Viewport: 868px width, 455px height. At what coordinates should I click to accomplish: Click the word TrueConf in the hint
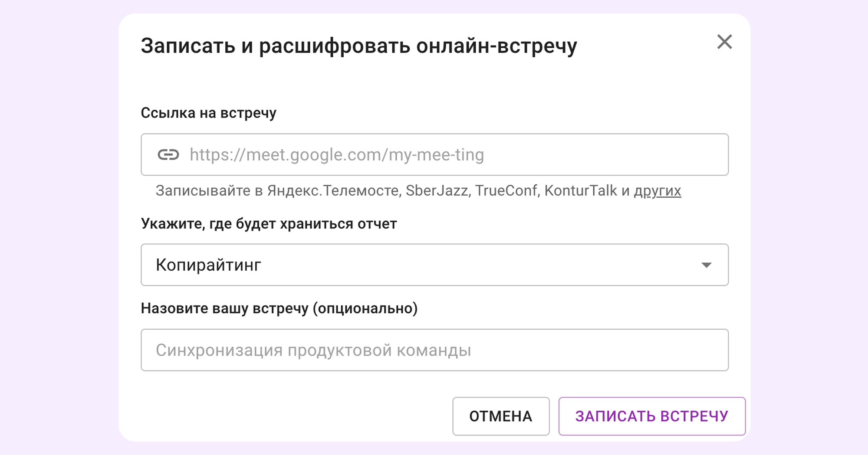point(506,191)
